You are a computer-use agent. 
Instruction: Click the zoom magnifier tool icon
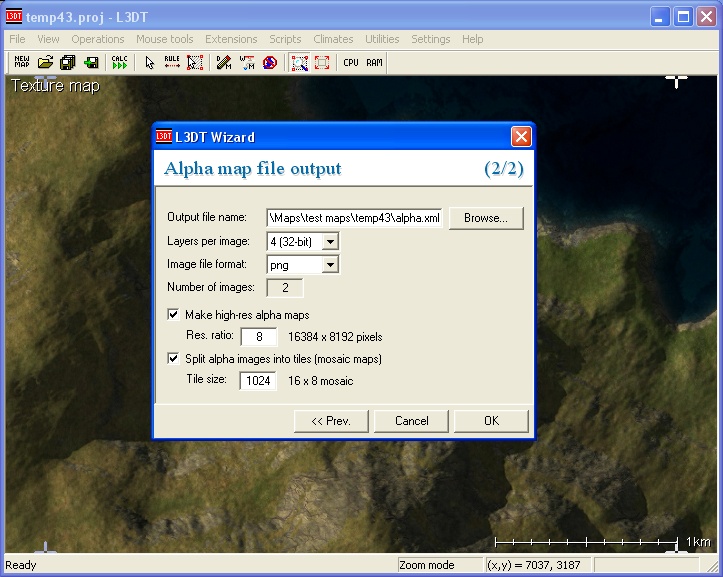[x=299, y=63]
